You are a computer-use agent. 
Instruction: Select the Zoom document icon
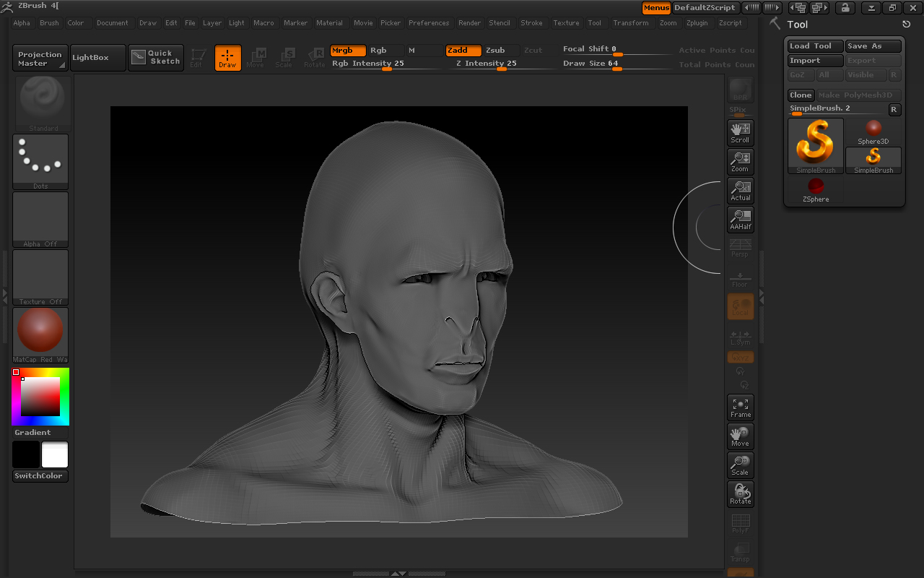coord(740,161)
